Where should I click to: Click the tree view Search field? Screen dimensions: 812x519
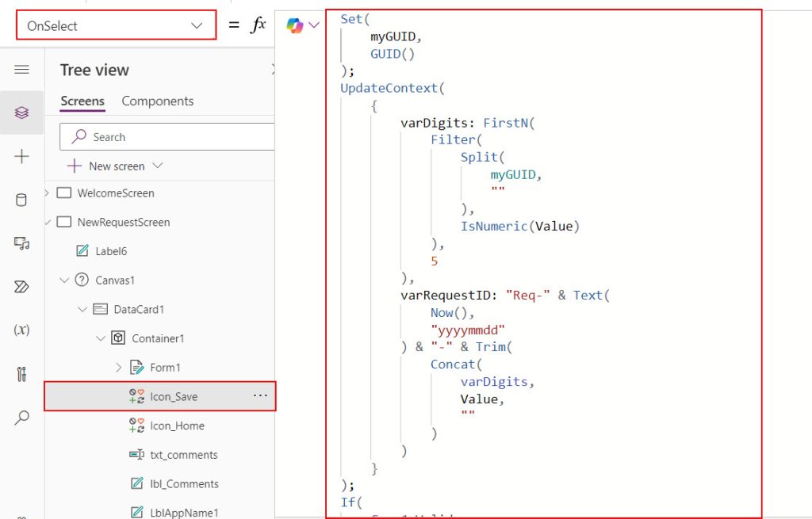[167, 136]
